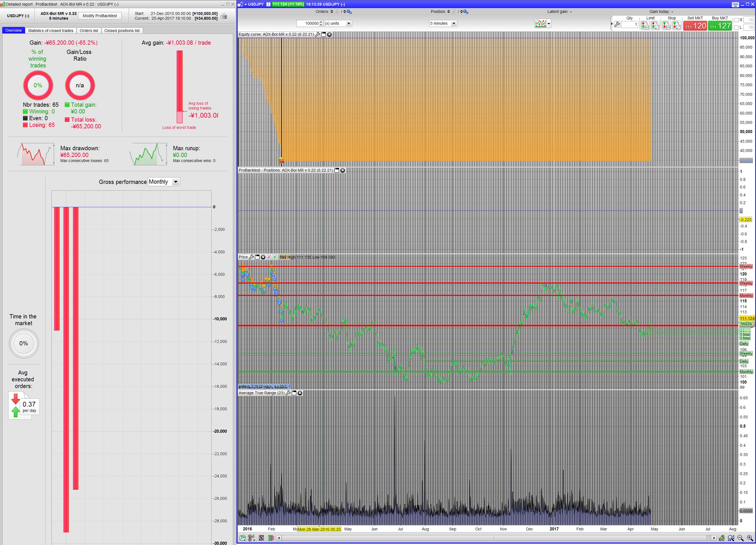756x545 pixels.
Task: Enable the L checkbox near order panel
Action: click(x=737, y=28)
